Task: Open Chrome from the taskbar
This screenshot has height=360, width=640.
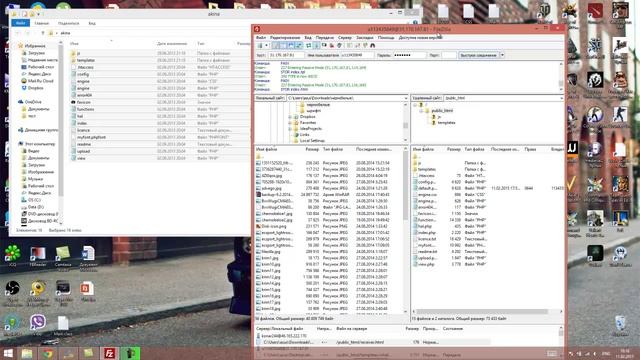Action: 48,353
